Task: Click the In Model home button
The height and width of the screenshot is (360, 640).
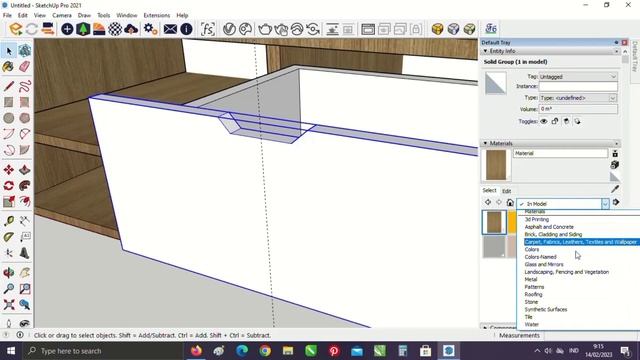Action: coord(510,202)
